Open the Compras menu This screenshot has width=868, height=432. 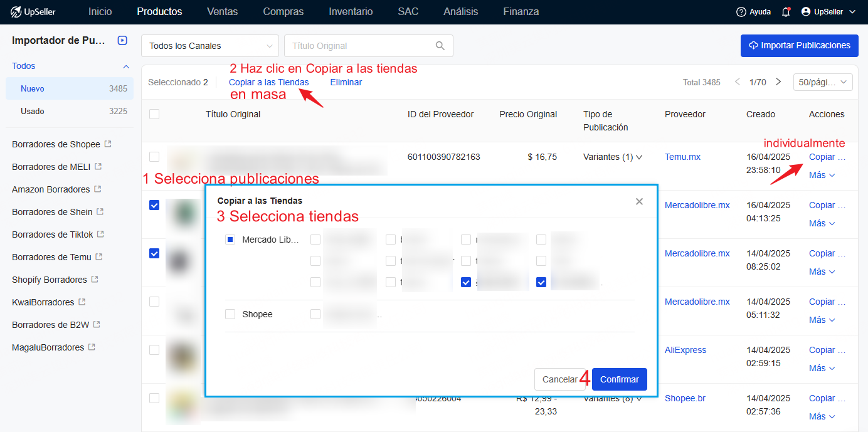(x=283, y=12)
